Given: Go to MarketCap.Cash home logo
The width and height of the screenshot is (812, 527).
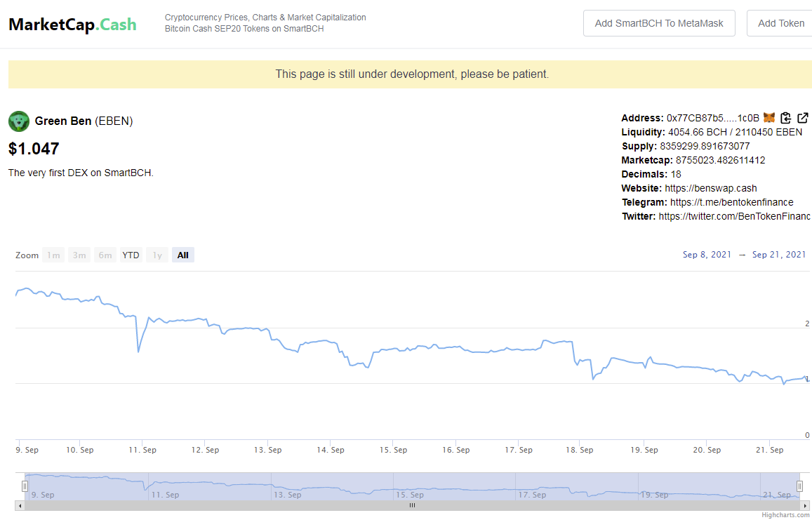Looking at the screenshot, I should point(72,25).
